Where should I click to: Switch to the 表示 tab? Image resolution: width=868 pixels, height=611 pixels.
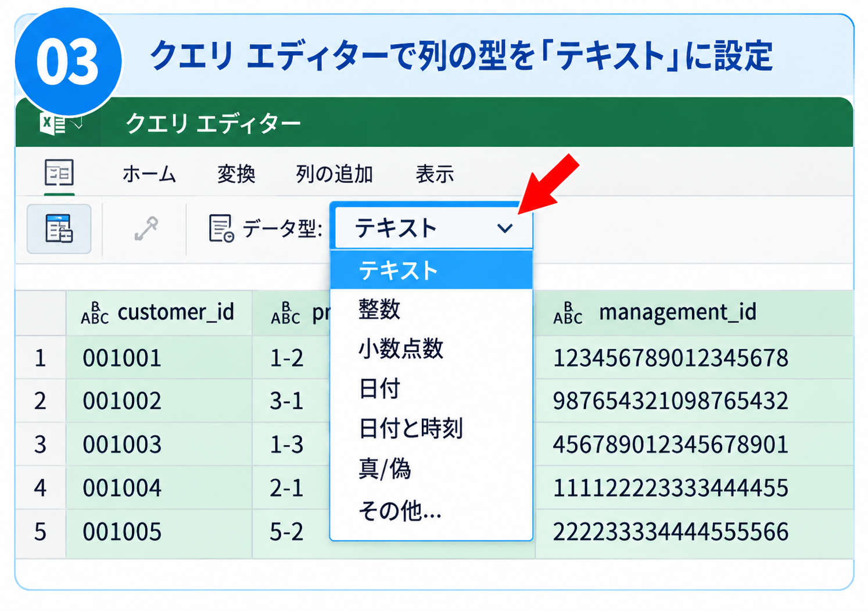click(435, 174)
